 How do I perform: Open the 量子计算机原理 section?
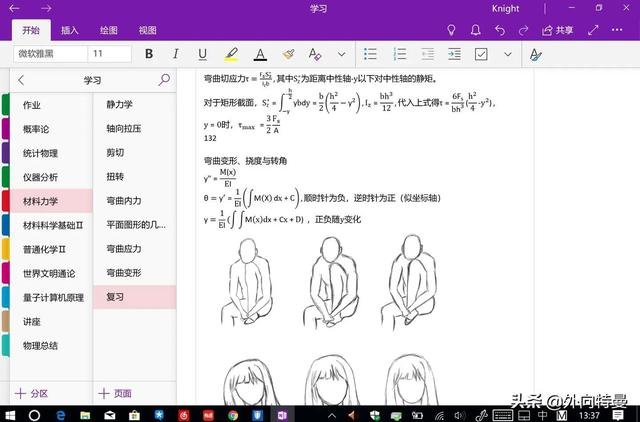point(51,298)
